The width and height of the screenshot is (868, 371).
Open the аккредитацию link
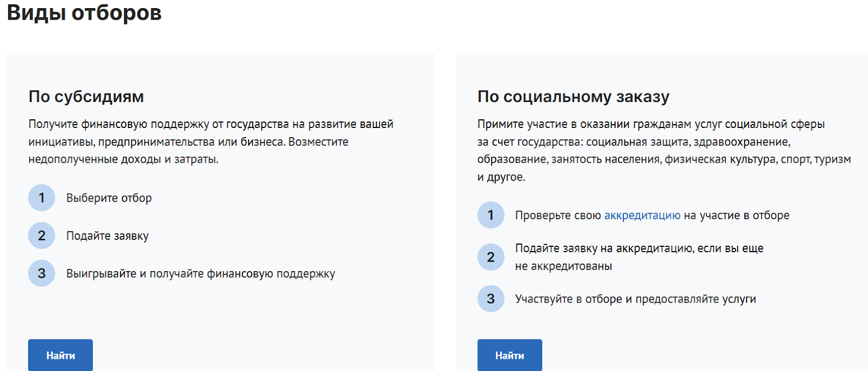(x=642, y=215)
